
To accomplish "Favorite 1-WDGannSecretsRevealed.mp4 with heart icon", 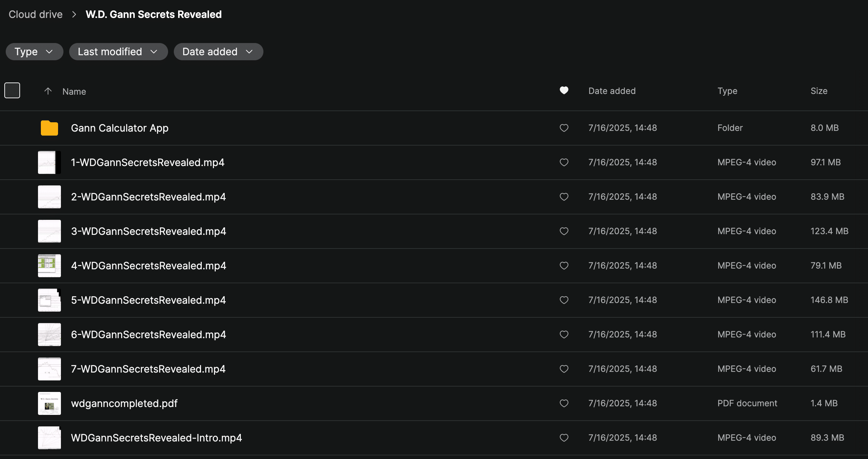I will click(564, 162).
